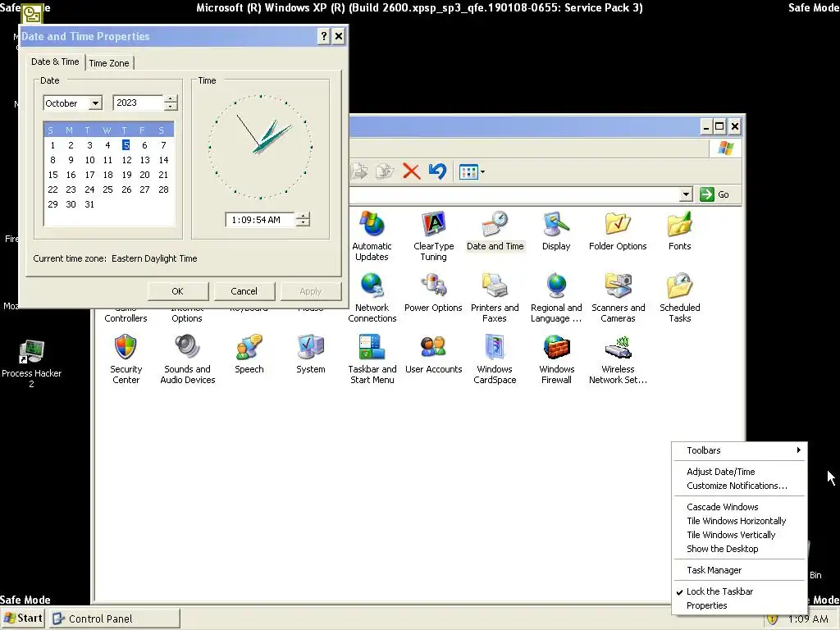This screenshot has width=840, height=630.
Task: Open Scanners and Cameras icon
Action: click(x=619, y=297)
